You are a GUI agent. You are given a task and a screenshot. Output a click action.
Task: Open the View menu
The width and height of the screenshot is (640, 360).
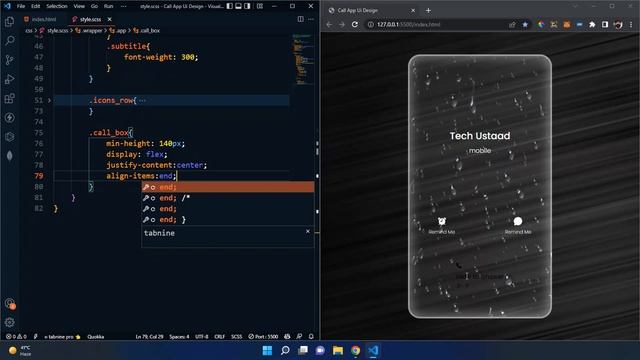click(79, 6)
